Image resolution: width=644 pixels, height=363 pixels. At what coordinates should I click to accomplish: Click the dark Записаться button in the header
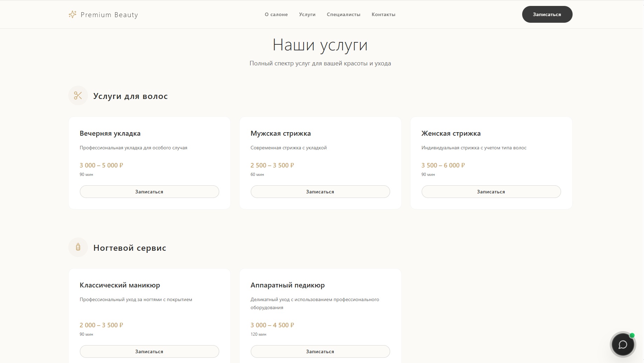(547, 14)
